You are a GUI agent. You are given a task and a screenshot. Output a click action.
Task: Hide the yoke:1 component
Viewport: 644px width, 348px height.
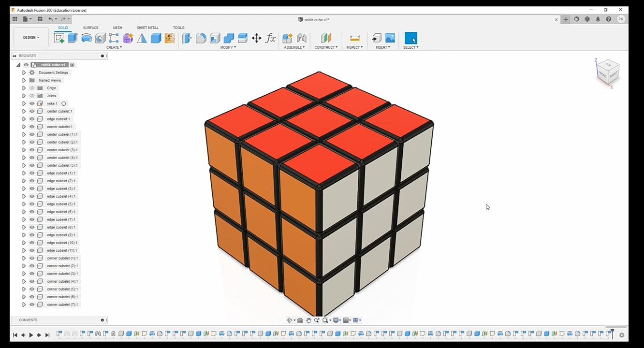[x=32, y=103]
